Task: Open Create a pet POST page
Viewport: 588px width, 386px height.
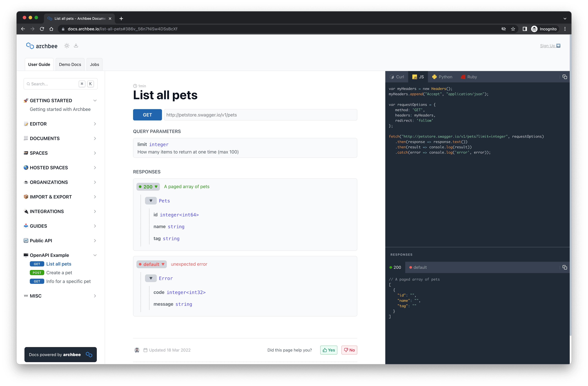Action: coord(59,273)
